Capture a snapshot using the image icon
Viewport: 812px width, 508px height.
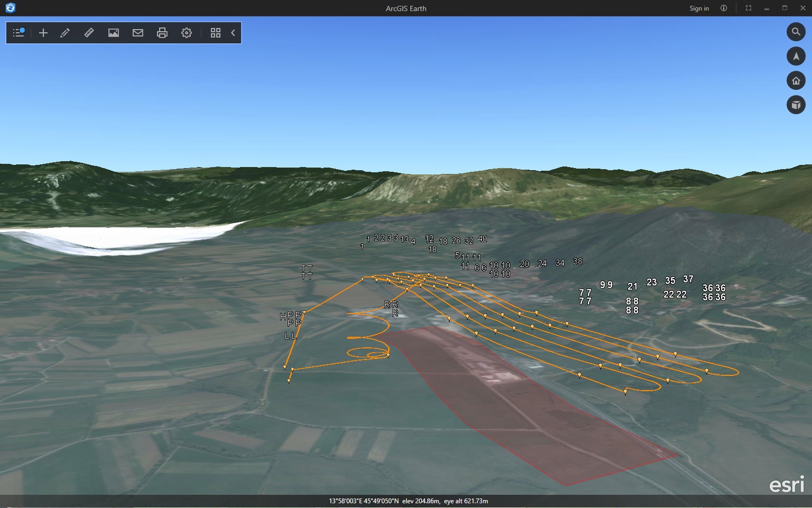pos(113,32)
